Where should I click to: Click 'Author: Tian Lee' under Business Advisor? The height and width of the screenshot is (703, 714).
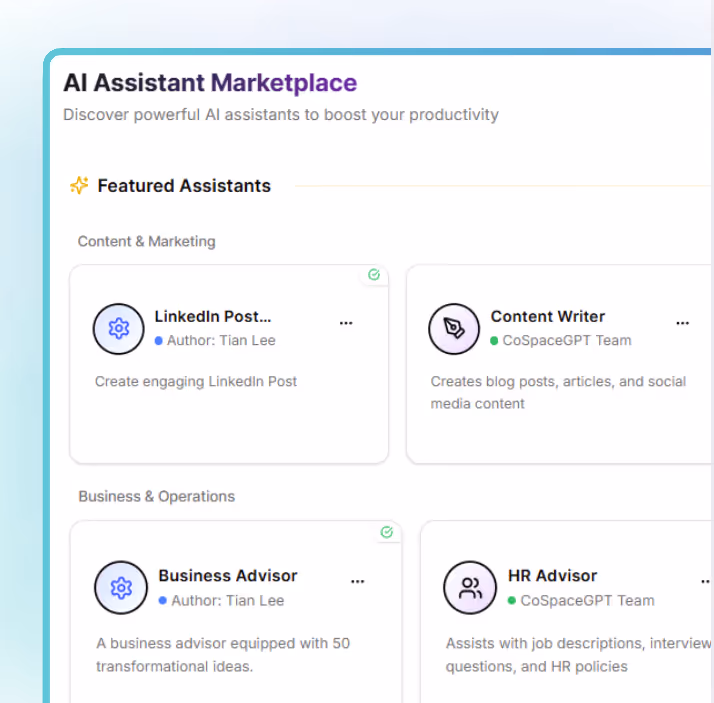click(x=228, y=601)
